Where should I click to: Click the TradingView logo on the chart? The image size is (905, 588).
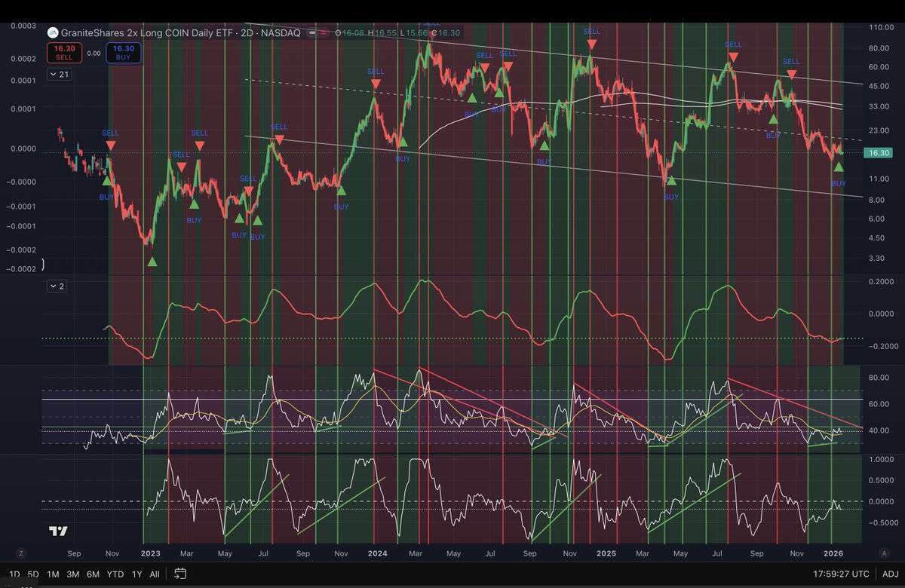[58, 531]
